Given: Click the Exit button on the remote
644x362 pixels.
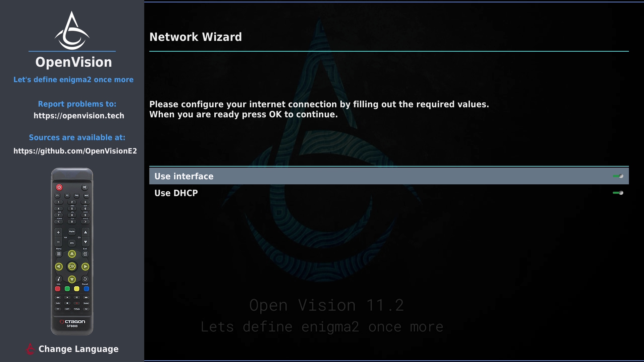Looking at the screenshot, I should 85,254.
